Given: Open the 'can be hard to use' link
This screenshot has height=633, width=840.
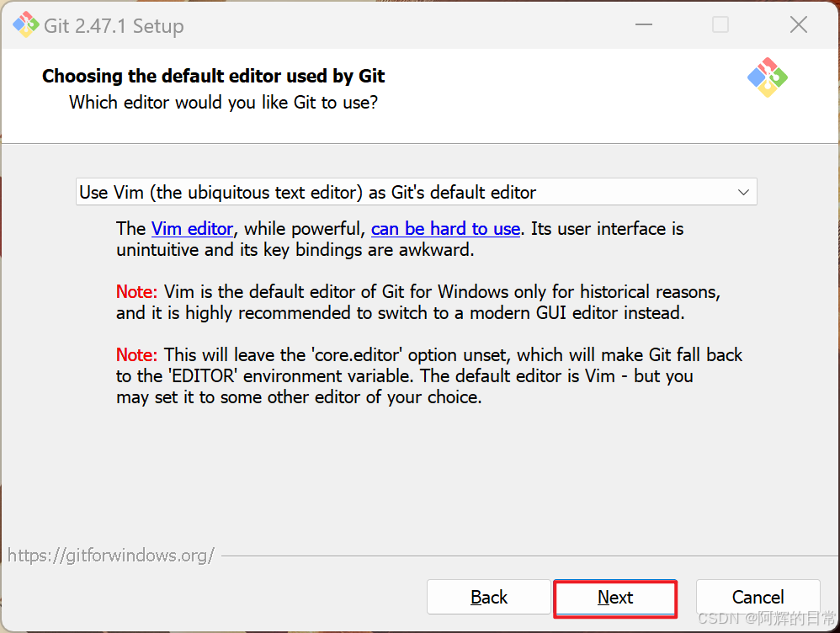Looking at the screenshot, I should [x=446, y=229].
